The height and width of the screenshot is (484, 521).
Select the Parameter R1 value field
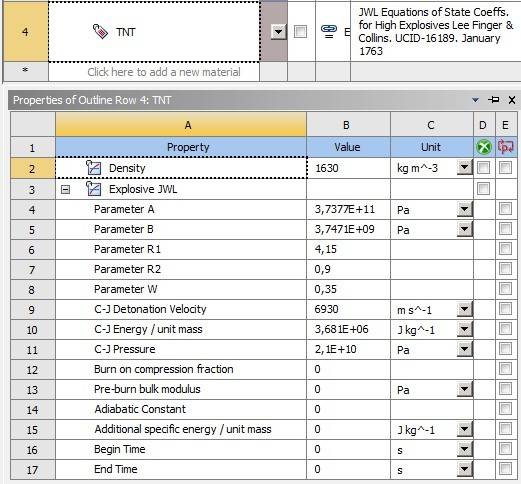348,249
